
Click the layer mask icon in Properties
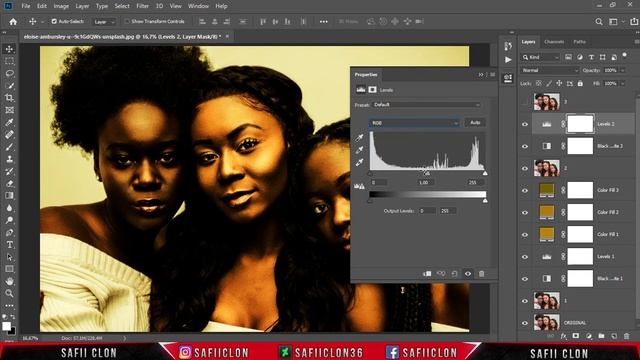pos(372,90)
